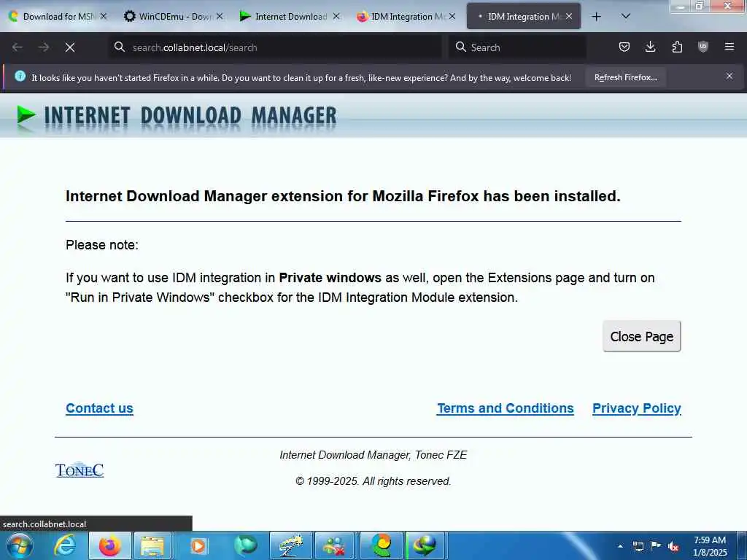The width and height of the screenshot is (747, 560).
Task: Launch Internet Explorer from the taskbar
Action: [65, 545]
